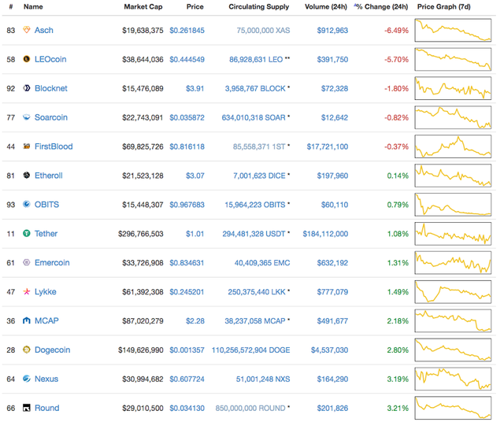504x422 pixels.
Task: Sort table by Price column header
Action: coord(195,7)
